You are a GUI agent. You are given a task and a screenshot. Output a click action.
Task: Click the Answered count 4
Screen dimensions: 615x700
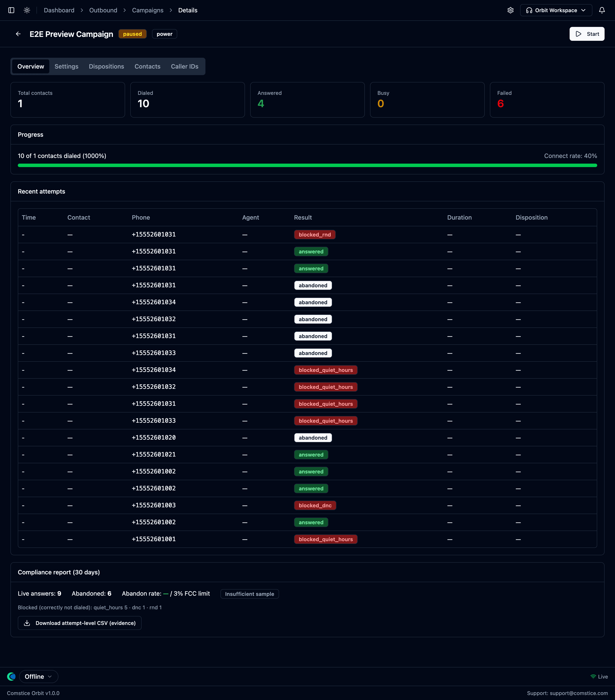click(x=261, y=104)
